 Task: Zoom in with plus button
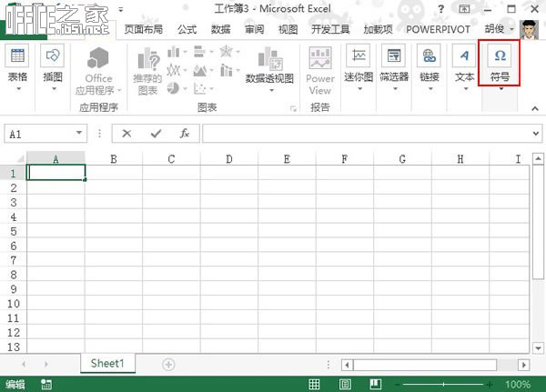pyautogui.click(x=490, y=385)
